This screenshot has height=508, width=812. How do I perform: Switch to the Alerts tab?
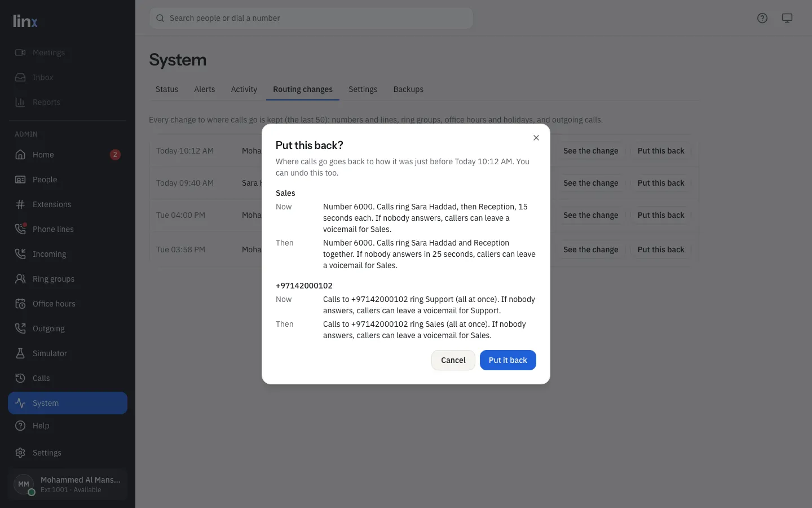pos(205,89)
